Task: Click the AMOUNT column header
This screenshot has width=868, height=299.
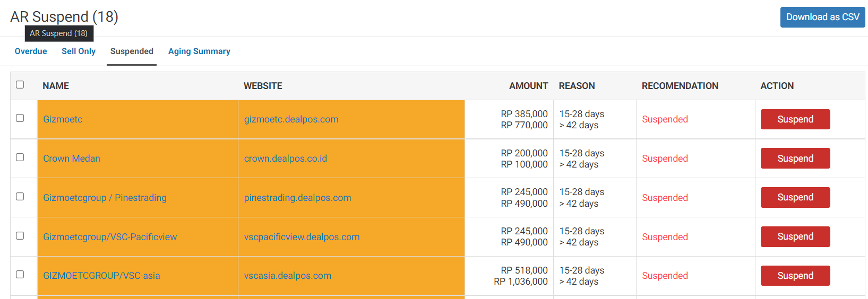Action: coord(528,86)
